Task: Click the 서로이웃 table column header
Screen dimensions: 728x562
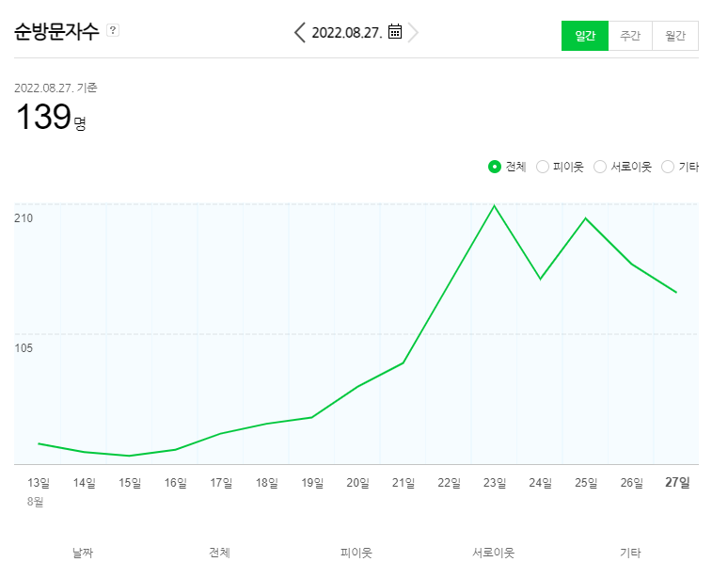Action: point(493,553)
